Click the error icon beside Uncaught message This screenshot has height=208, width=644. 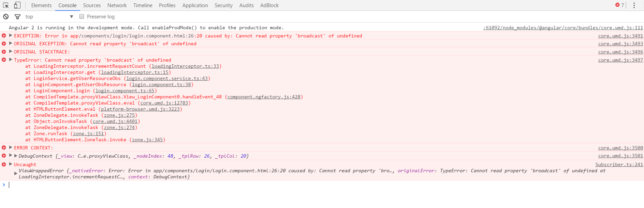click(4, 164)
